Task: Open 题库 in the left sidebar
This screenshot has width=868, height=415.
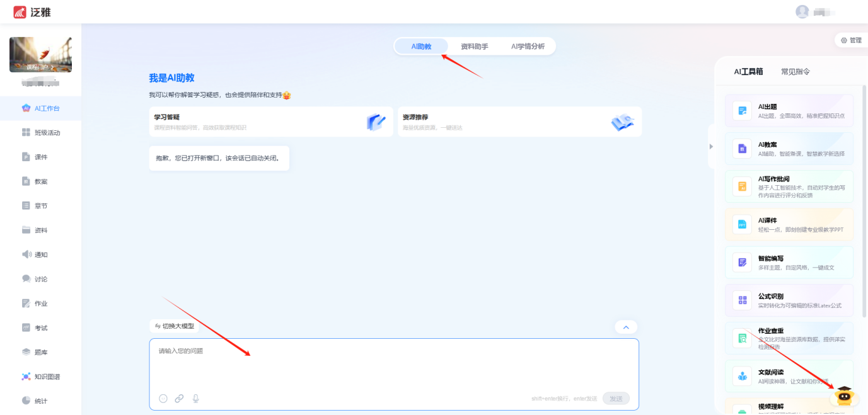Action: (42, 352)
